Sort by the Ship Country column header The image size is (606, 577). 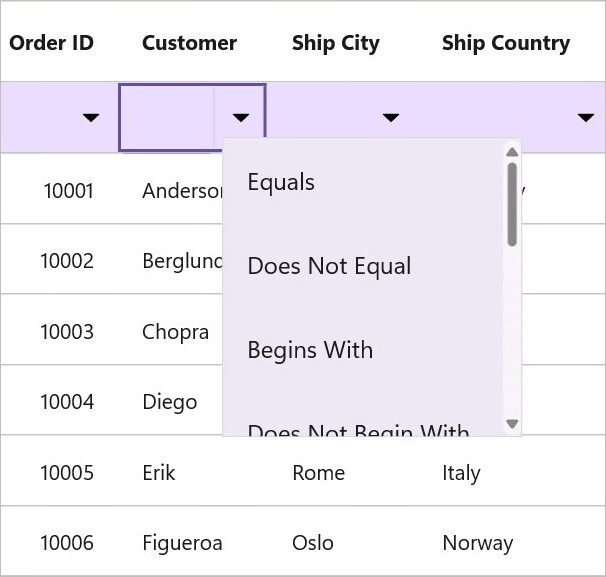[506, 43]
